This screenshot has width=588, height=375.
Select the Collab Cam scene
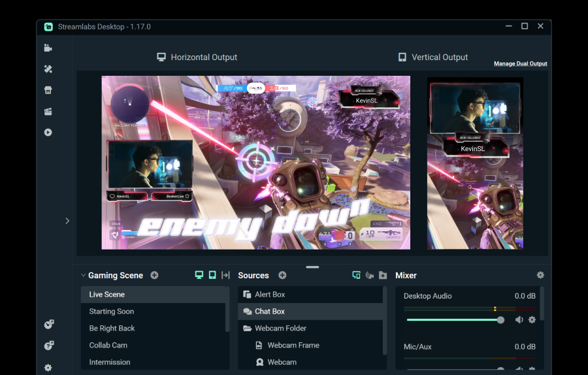(153, 345)
